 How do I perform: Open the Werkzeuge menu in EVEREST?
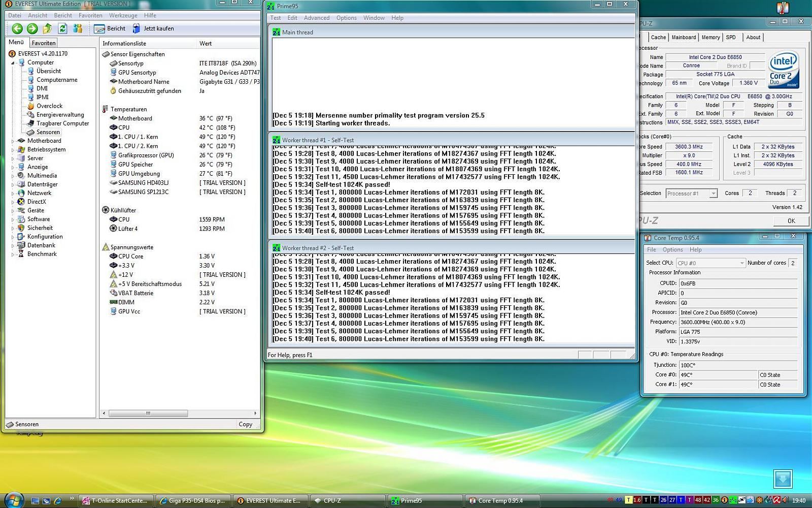(x=123, y=15)
